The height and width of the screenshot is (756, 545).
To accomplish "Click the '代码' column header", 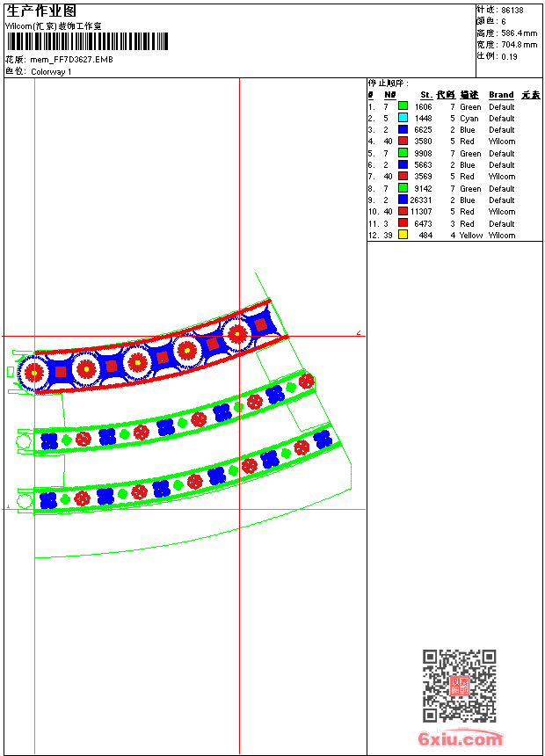I will coord(446,95).
